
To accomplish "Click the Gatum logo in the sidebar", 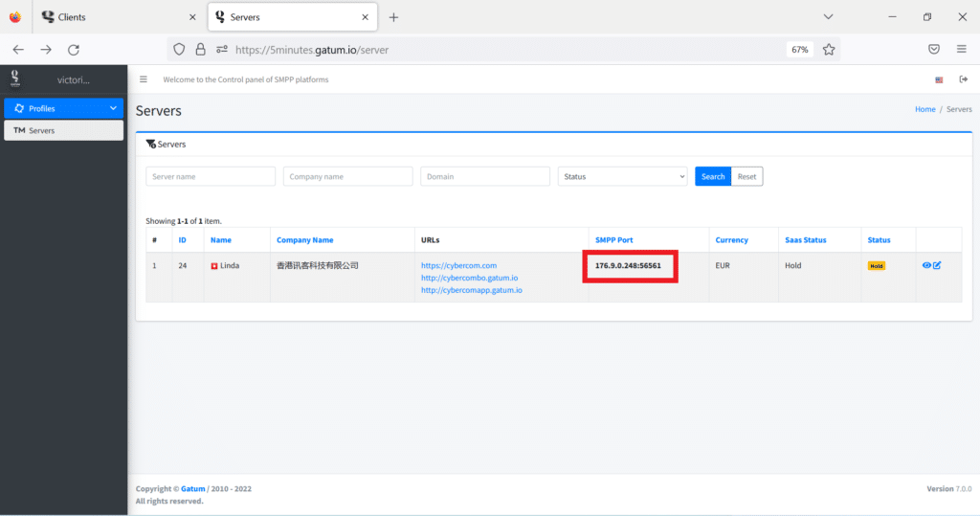I will click(x=15, y=79).
